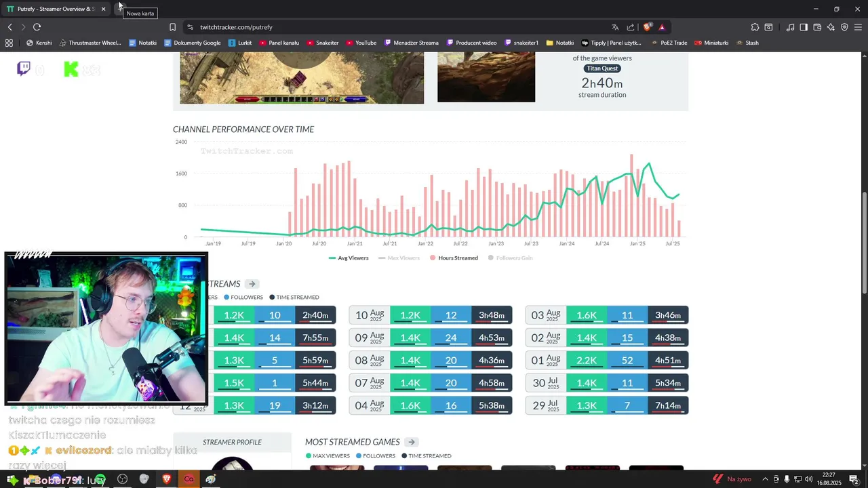Open the Lurkit bookmark
The height and width of the screenshot is (488, 868).
click(240, 43)
